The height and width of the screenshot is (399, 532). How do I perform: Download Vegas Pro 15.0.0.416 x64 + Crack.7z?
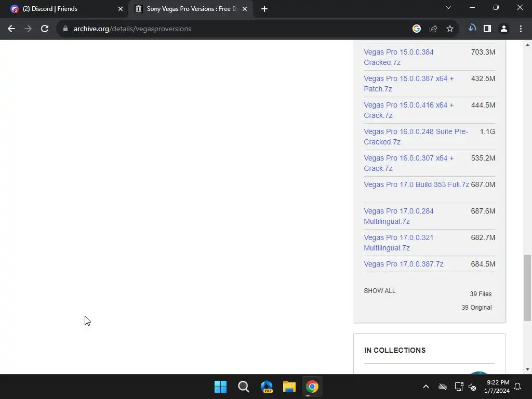tap(408, 110)
